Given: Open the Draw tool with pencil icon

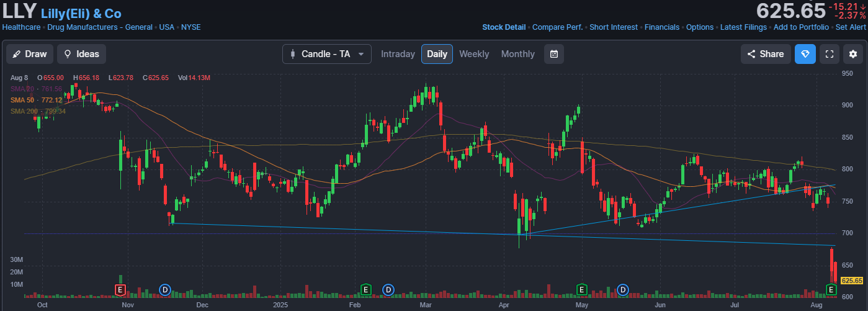Looking at the screenshot, I should point(29,54).
